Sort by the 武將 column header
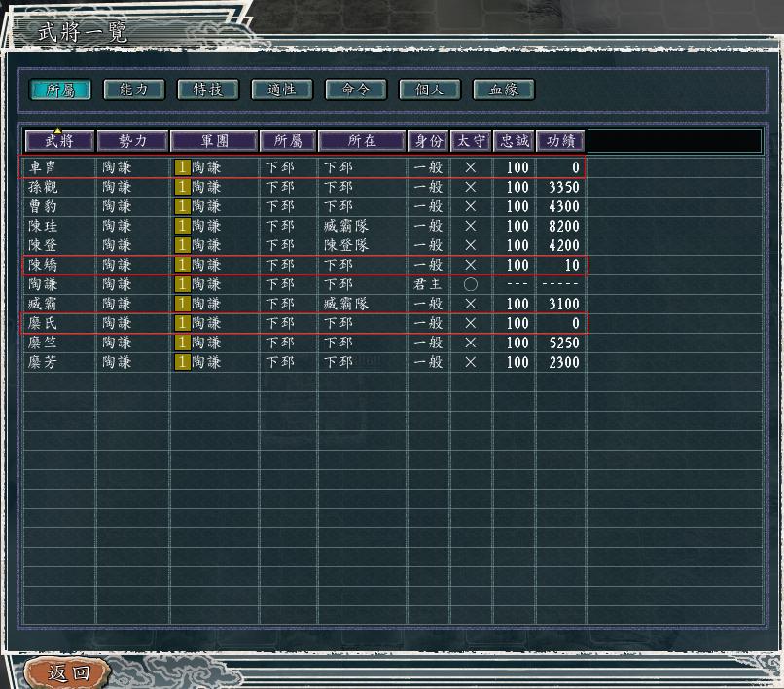 click(59, 141)
